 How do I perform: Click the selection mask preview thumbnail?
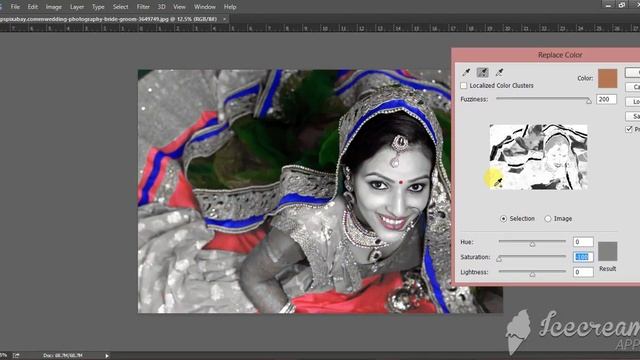click(538, 157)
